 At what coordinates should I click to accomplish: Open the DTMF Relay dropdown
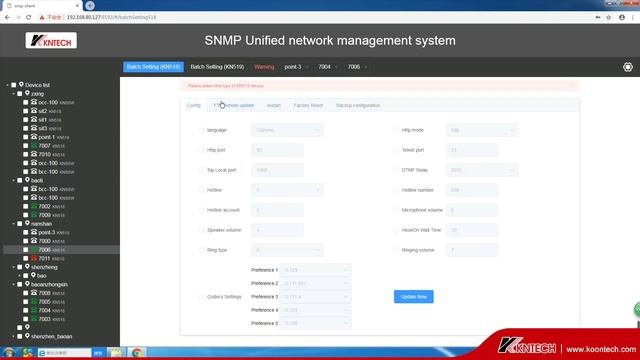point(482,170)
